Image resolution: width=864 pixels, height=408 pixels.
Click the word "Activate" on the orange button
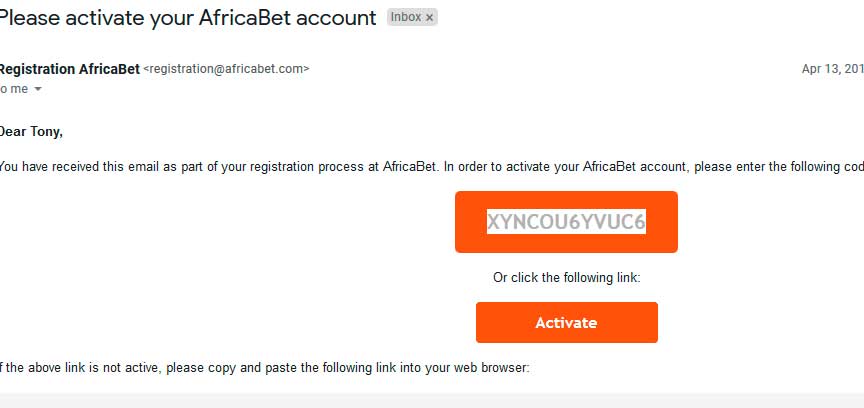tap(566, 323)
